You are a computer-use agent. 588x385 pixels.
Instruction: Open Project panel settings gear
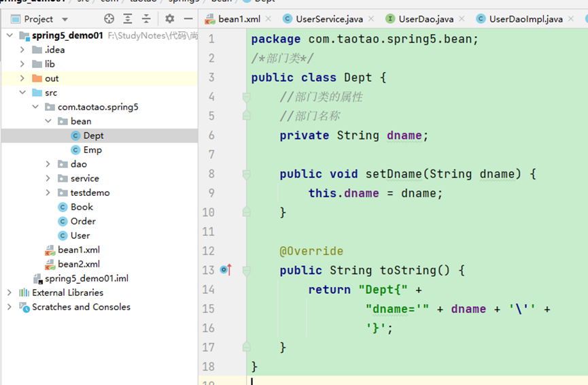[x=169, y=19]
